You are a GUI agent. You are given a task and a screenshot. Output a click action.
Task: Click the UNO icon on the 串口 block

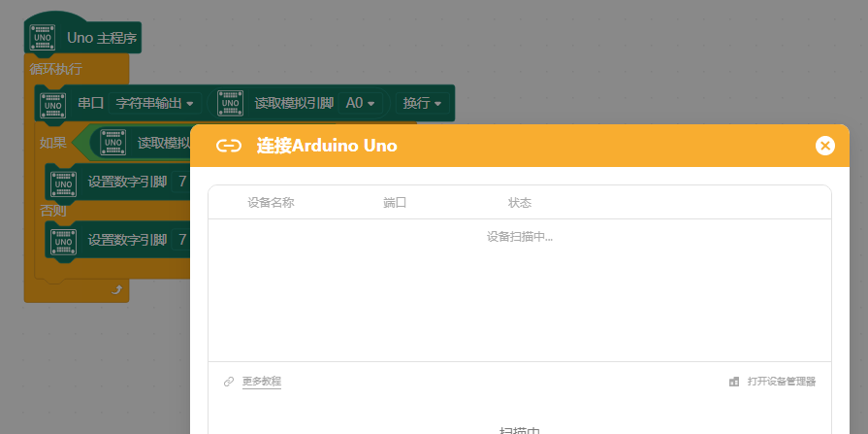(53, 104)
